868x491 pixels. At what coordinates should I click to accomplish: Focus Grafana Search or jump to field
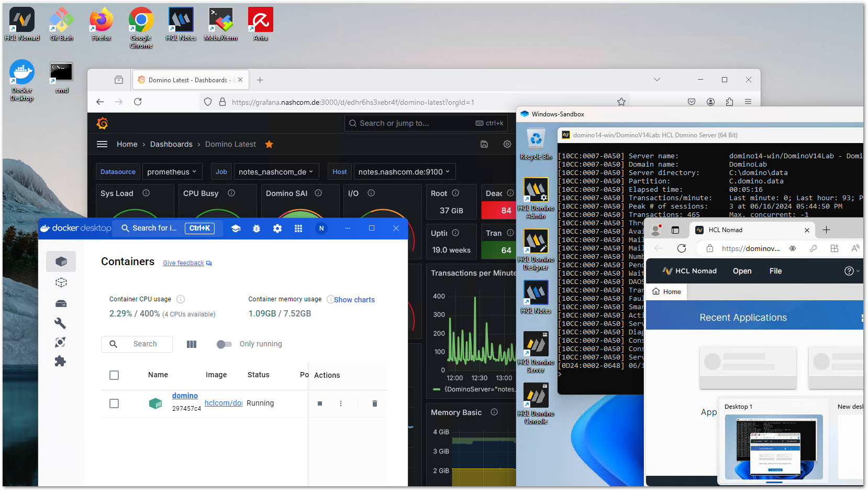(426, 123)
